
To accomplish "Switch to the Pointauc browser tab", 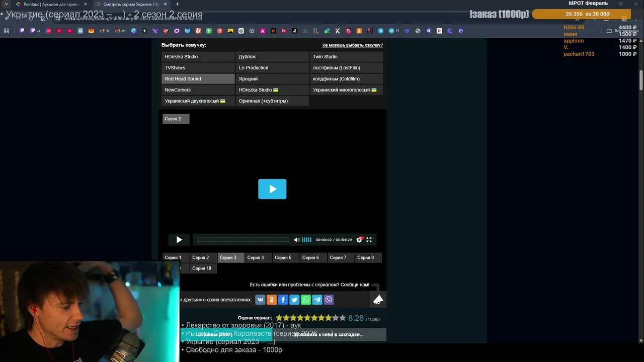I will click(x=50, y=4).
